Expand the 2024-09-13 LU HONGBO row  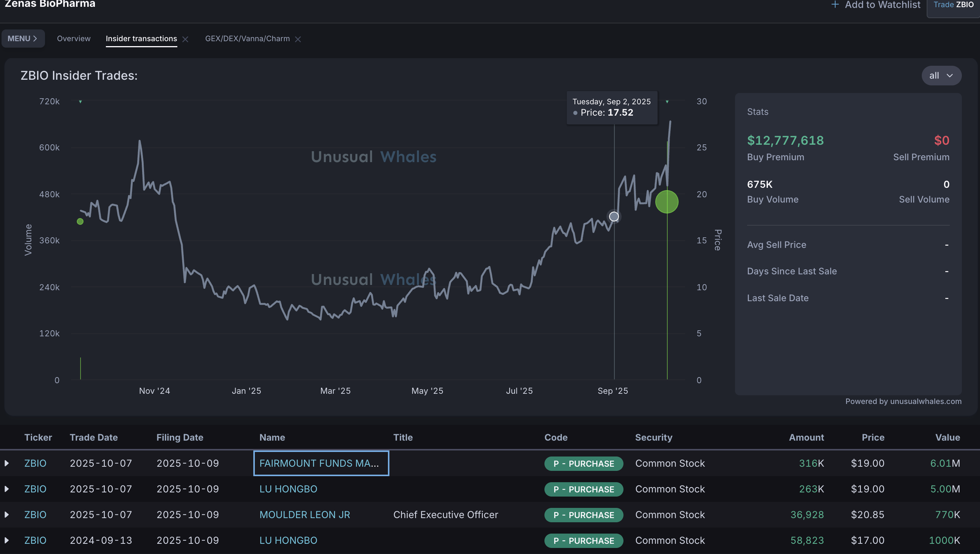coord(7,540)
